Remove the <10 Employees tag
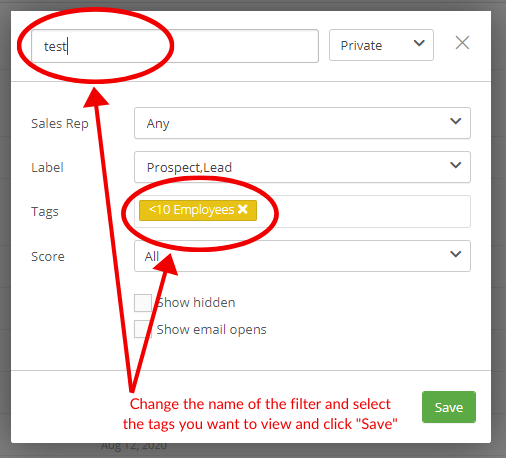The width and height of the screenshot is (506, 458). coord(243,209)
